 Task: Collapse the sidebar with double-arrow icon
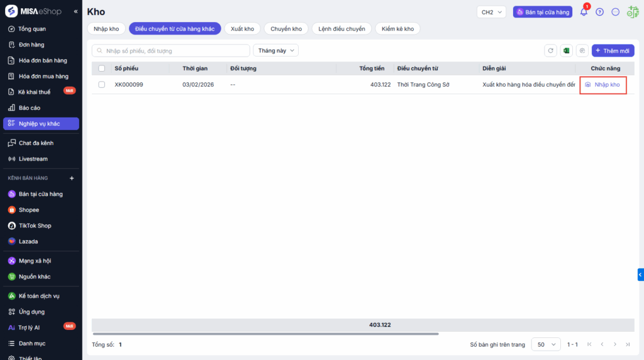coord(75,11)
